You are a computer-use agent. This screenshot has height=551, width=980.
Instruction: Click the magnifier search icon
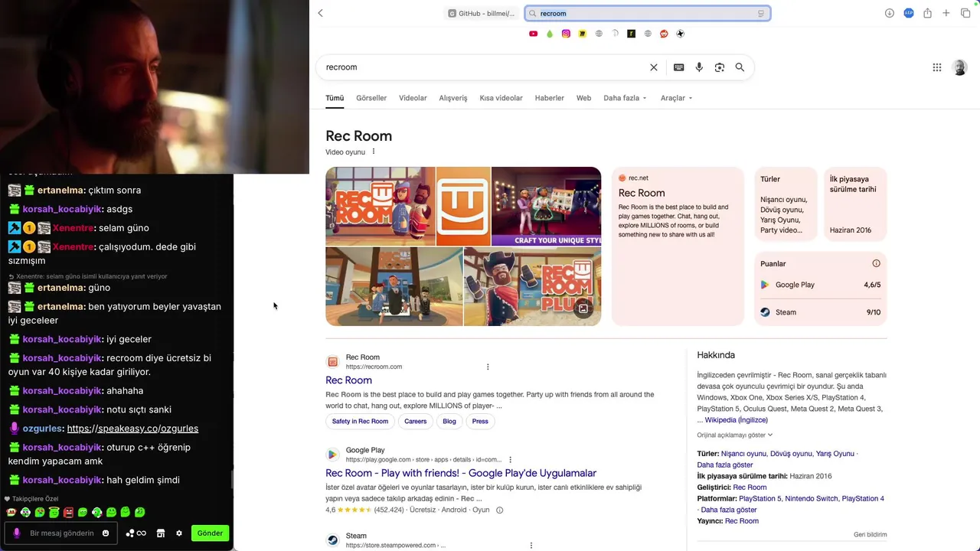point(740,67)
